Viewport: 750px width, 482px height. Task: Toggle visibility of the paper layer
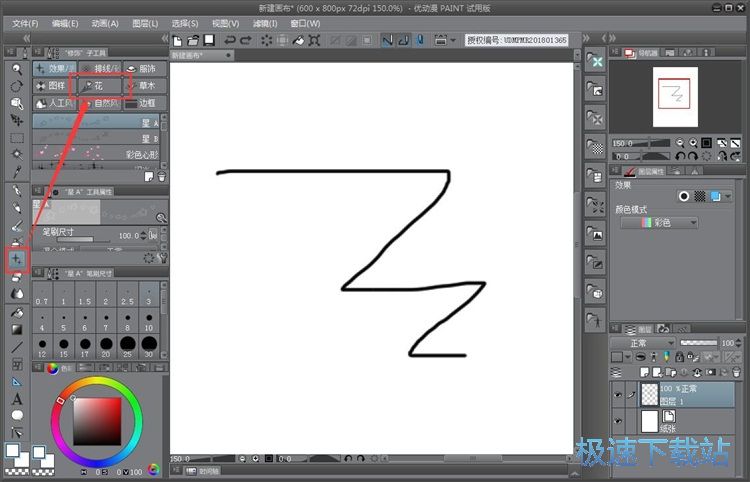pos(618,421)
